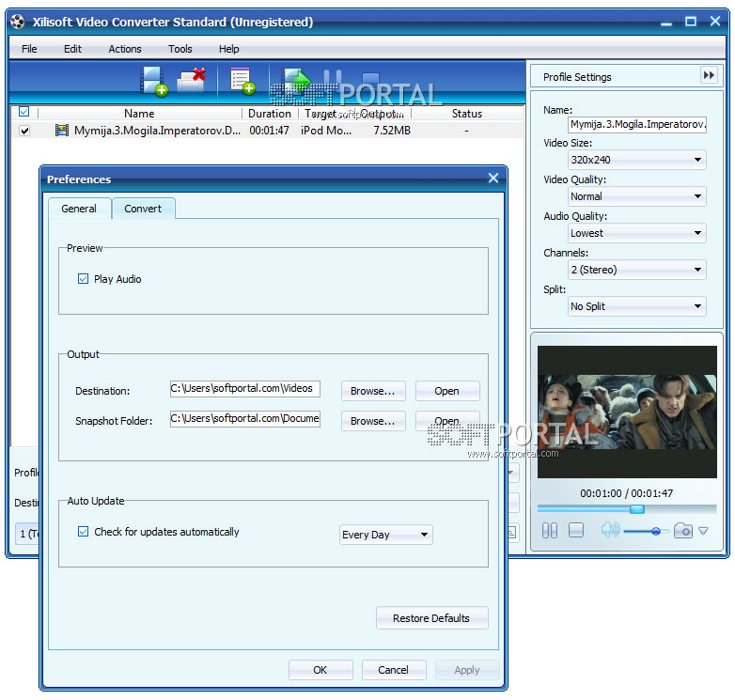Screen dimensions: 735x700
Task: Mute audio with the speaker icon
Action: [x=610, y=530]
